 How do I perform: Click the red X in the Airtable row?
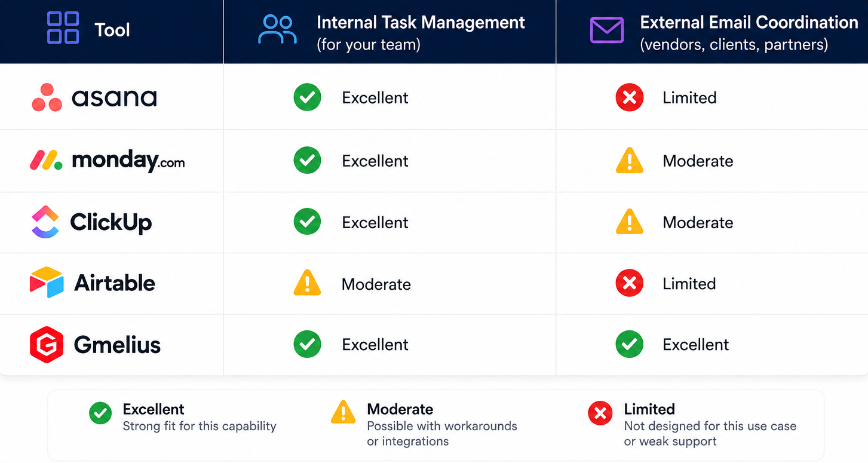click(x=629, y=283)
